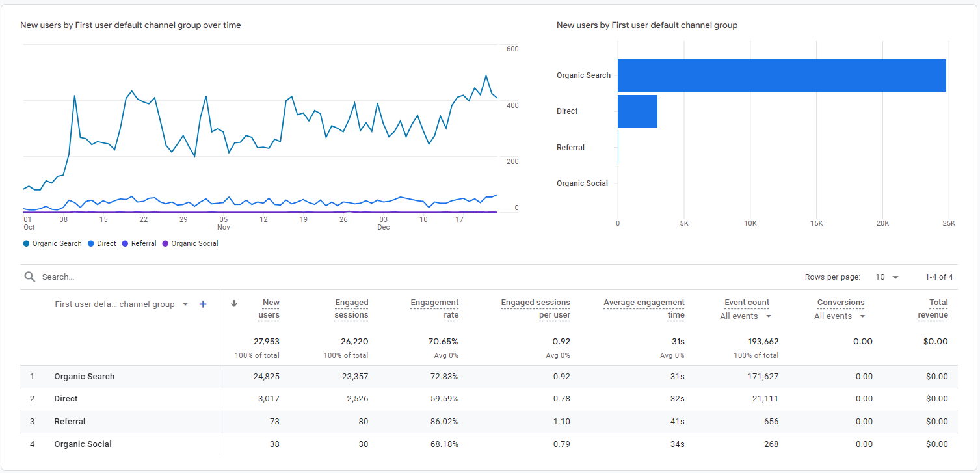The image size is (980, 473).
Task: Click the search magnifier icon
Action: click(29, 277)
